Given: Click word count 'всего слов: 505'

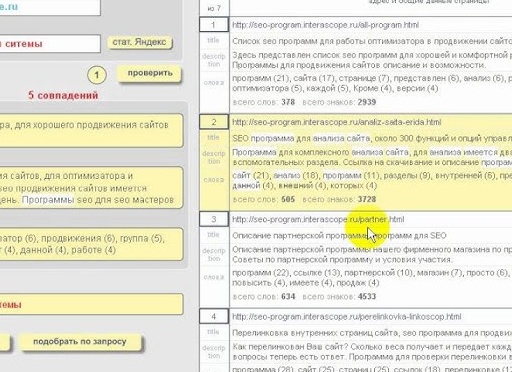Looking at the screenshot, I should (x=264, y=199).
